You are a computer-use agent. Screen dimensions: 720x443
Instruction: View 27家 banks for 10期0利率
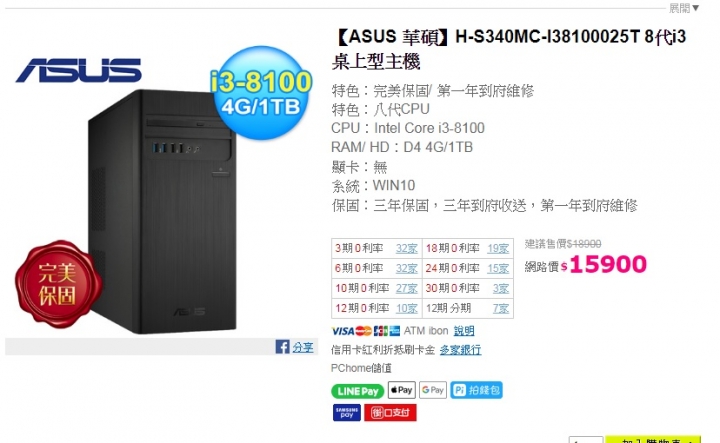coord(406,288)
